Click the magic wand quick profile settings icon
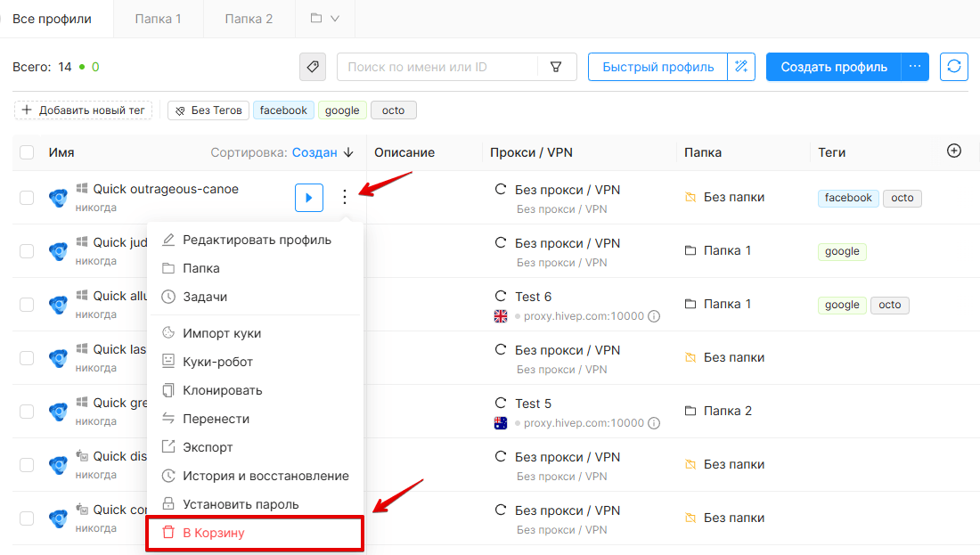This screenshot has width=980, height=555. coord(741,67)
